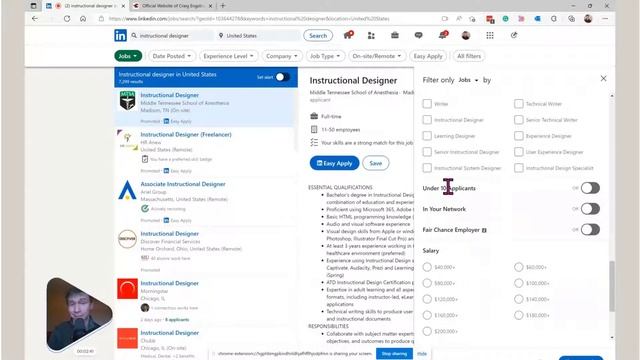Check the Technical Writer checkbox
Viewport: 640px width, 360px height.
point(518,104)
